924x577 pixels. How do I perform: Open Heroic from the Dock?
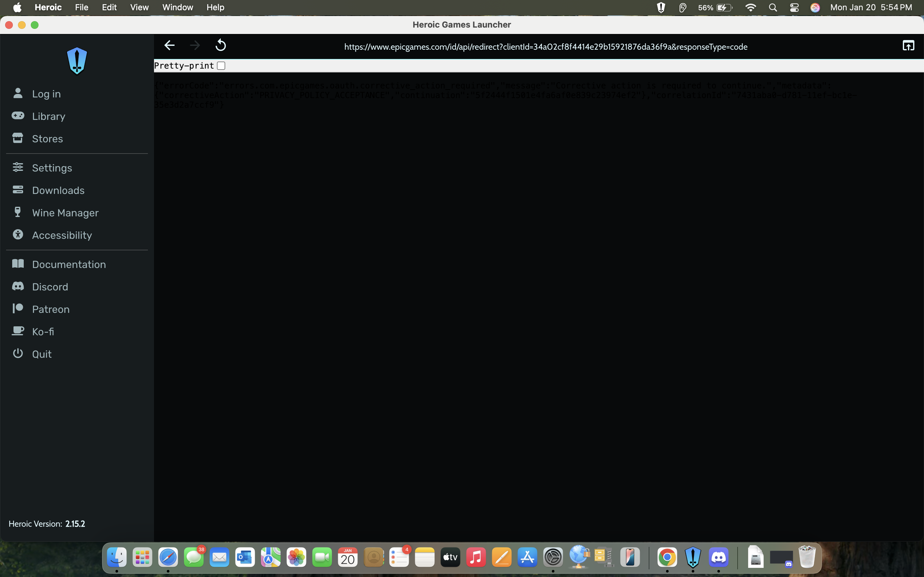(693, 557)
